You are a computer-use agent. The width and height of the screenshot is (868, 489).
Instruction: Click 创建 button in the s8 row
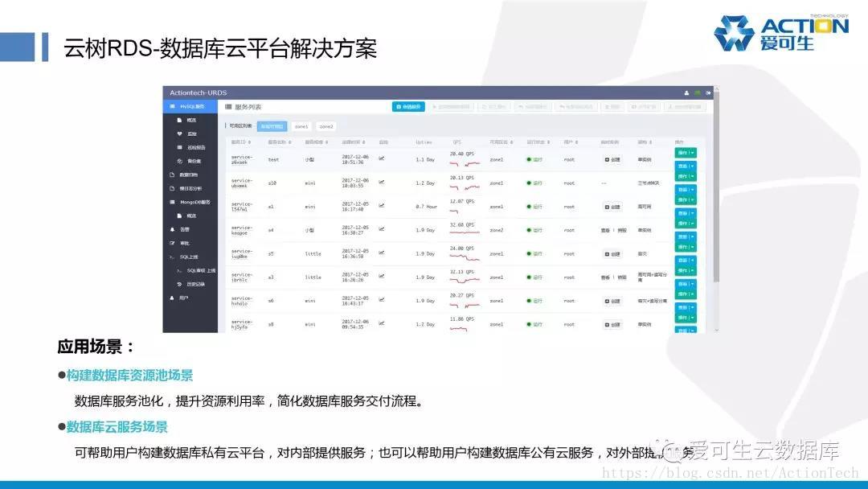click(x=612, y=324)
